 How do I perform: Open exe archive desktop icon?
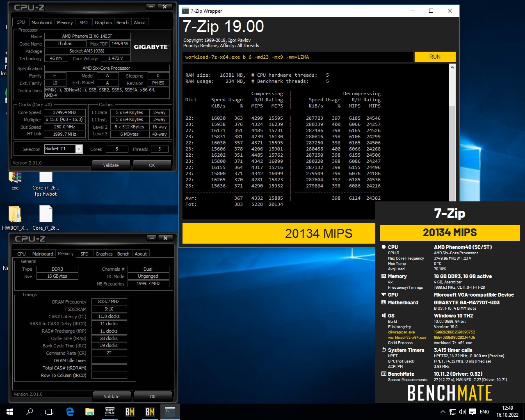pos(15,181)
